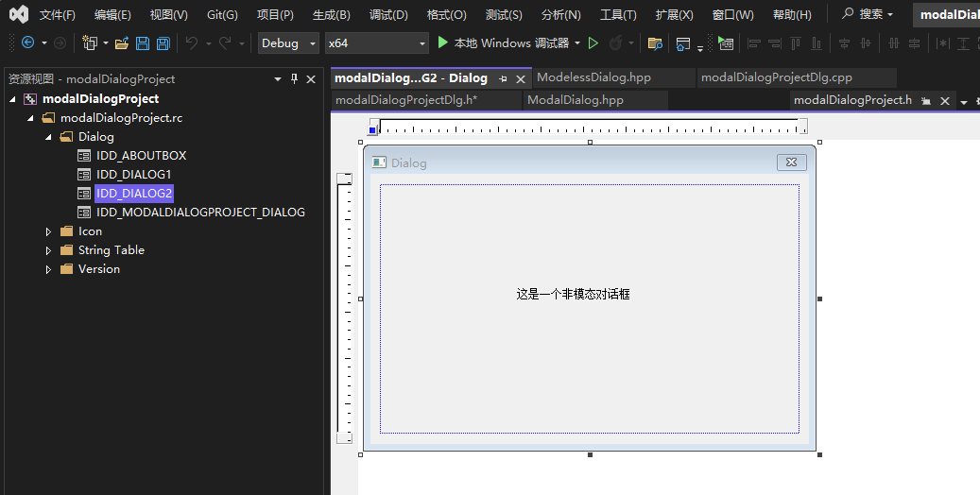Open the 文件(F) menu
Image resolution: width=980 pixels, height=495 pixels.
pos(57,14)
